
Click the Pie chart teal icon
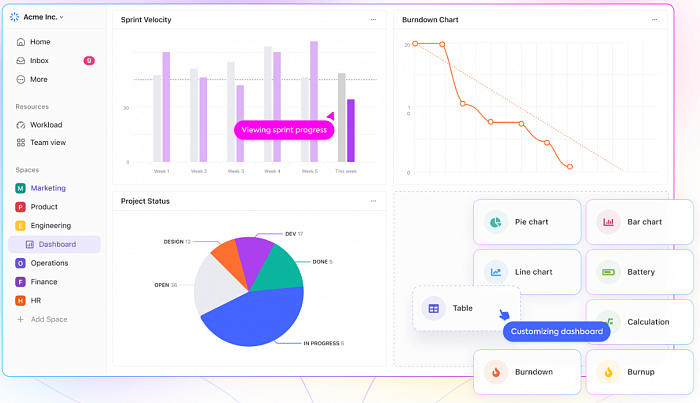point(496,222)
